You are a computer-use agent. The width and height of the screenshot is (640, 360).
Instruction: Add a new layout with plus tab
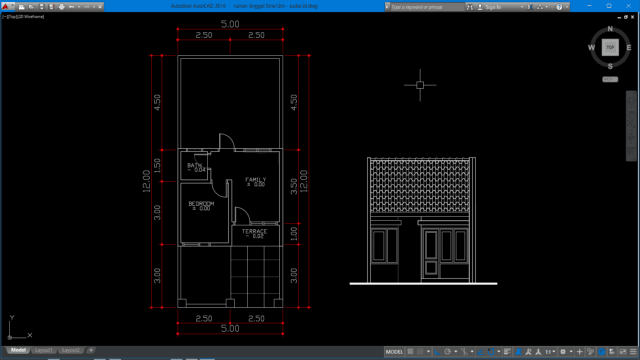pyautogui.click(x=91, y=350)
